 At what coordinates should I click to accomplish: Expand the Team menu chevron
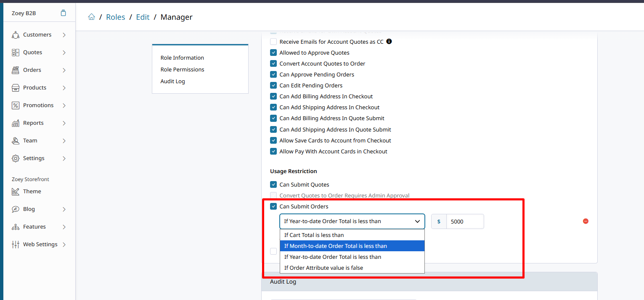tap(64, 141)
